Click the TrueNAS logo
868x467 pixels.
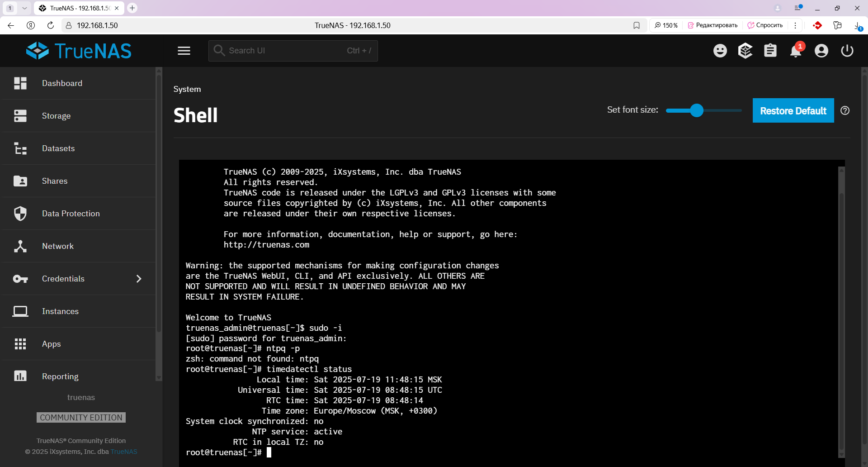79,51
